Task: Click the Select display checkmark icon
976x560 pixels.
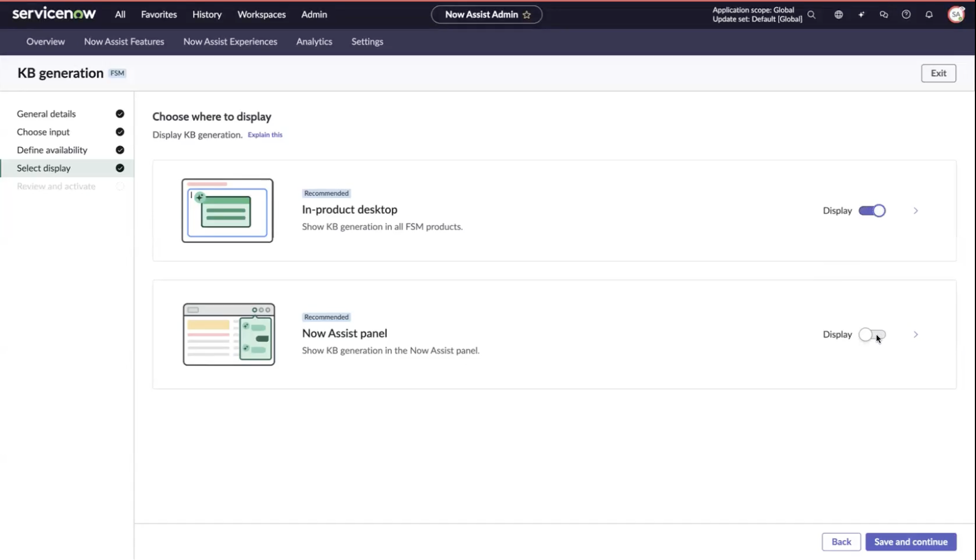Action: click(x=120, y=168)
